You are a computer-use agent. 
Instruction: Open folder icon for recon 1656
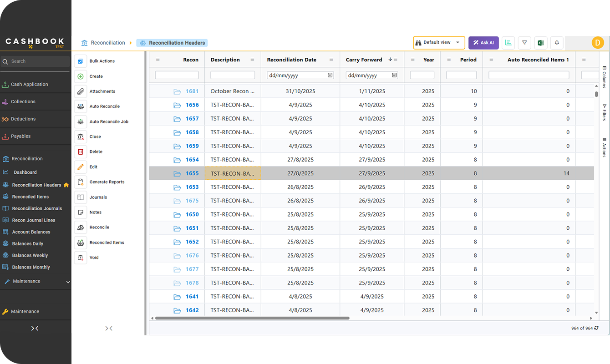[x=177, y=105]
